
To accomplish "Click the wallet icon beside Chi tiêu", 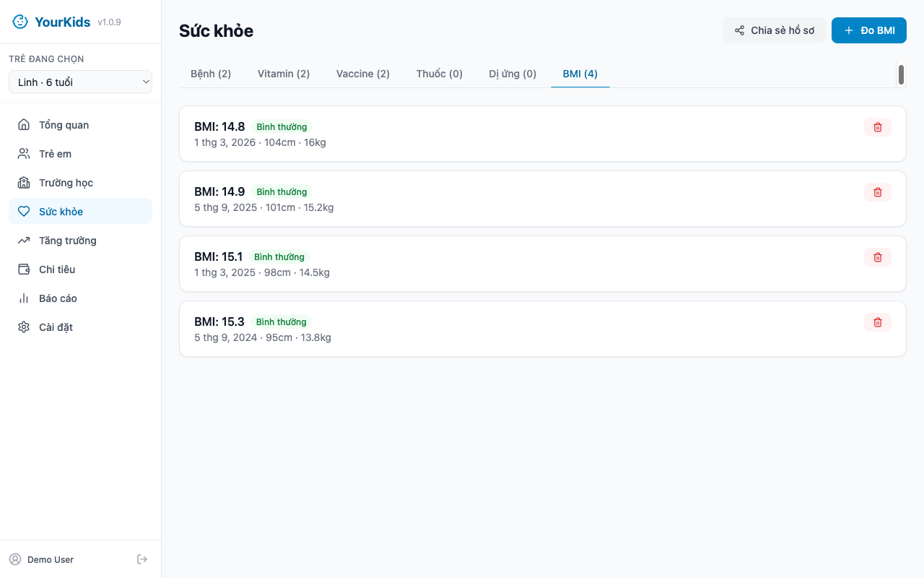I will (x=24, y=269).
